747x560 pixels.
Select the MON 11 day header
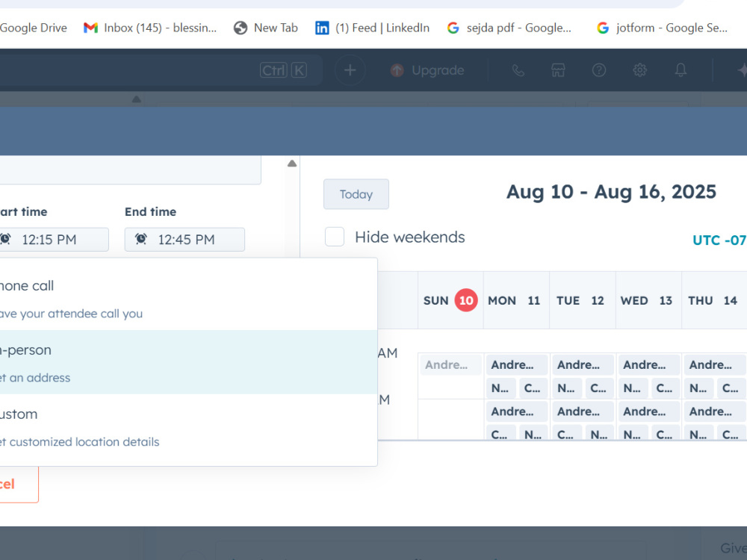click(x=517, y=300)
